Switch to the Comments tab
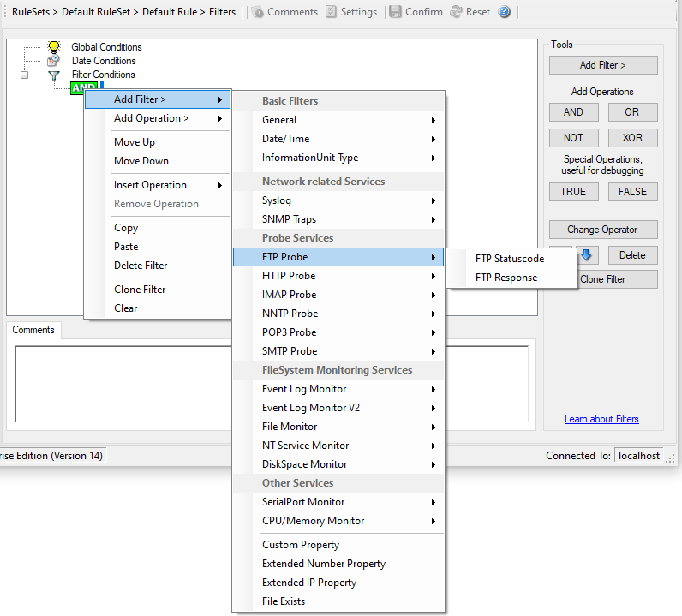Image resolution: width=682 pixels, height=616 pixels. tap(33, 330)
